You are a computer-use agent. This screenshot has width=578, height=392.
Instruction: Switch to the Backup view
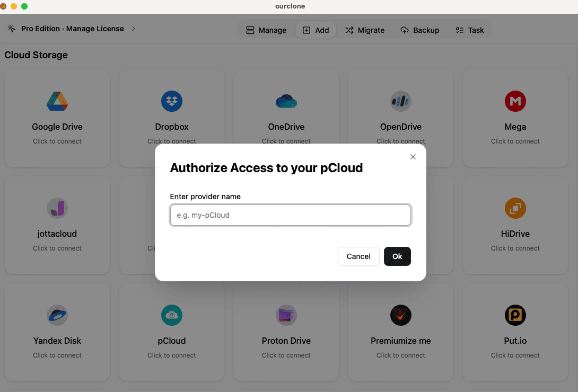click(x=419, y=30)
